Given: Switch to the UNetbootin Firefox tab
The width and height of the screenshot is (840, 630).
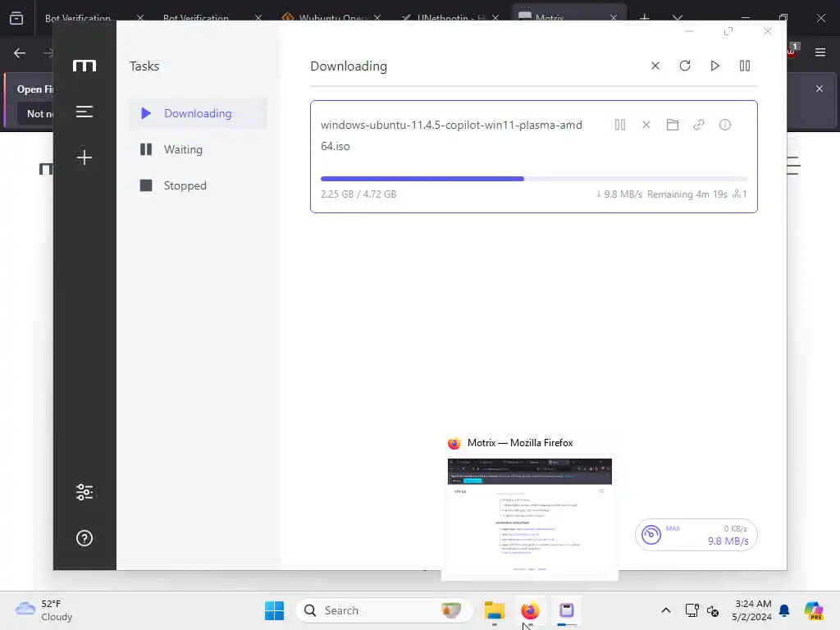Looking at the screenshot, I should tap(450, 17).
